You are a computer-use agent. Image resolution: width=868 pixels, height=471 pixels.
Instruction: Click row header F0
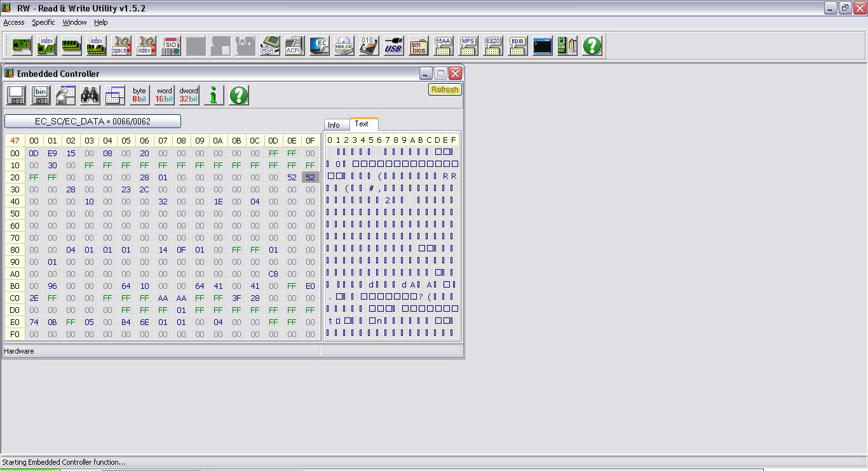15,334
